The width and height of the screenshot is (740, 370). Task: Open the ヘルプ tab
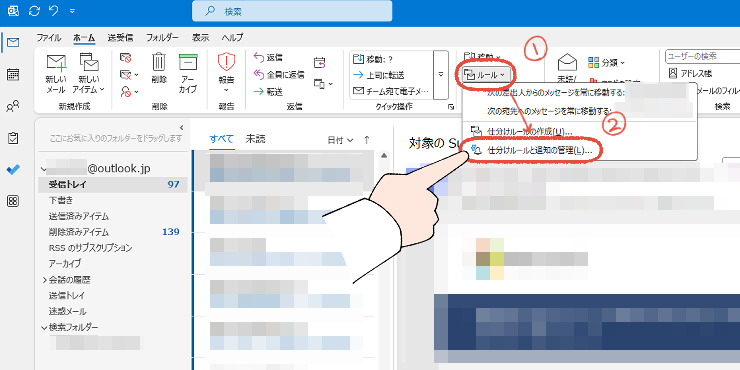click(x=232, y=37)
